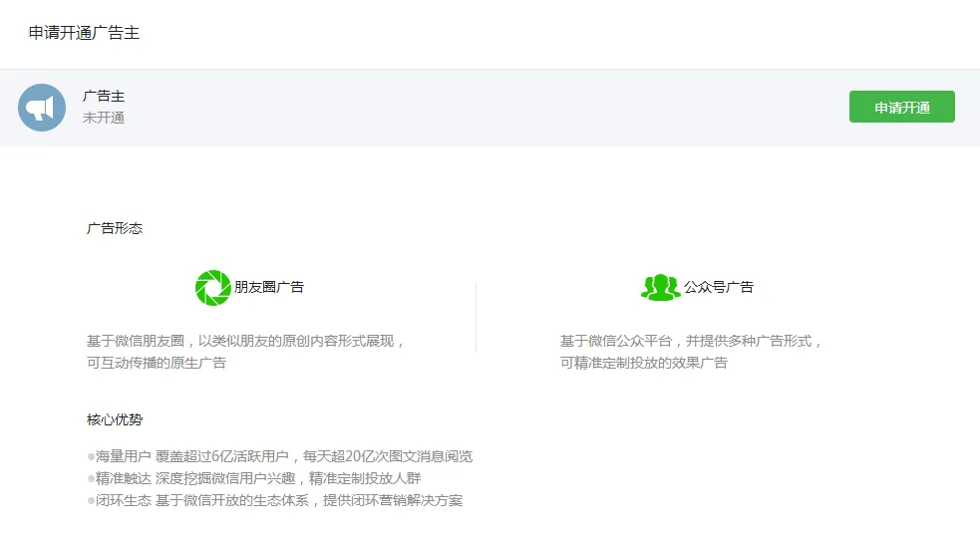Click the bullet dot before 闭环生态
This screenshot has height=540, width=980.
(x=91, y=501)
